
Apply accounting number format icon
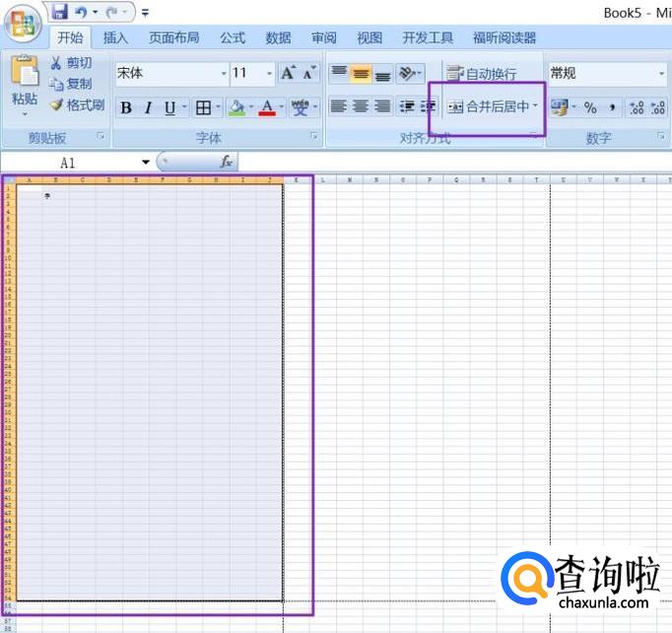560,107
